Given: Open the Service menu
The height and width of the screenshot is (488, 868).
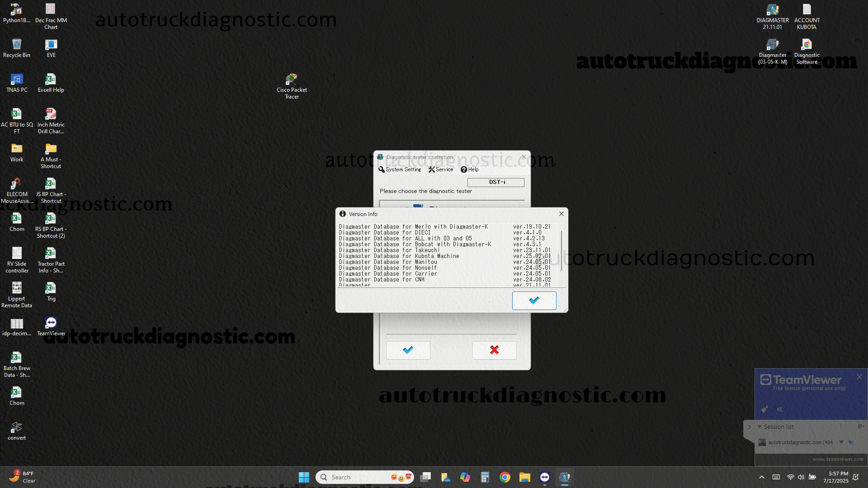Looking at the screenshot, I should click(x=441, y=169).
